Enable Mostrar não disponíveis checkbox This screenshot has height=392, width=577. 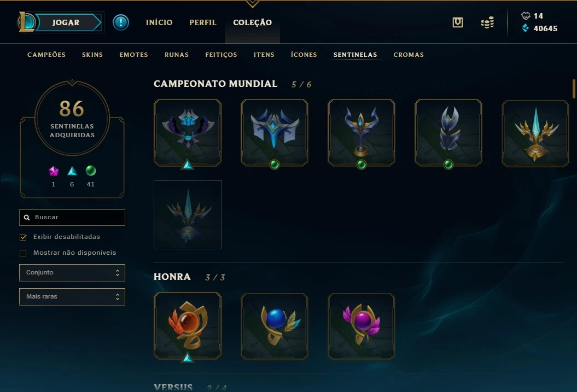tap(23, 253)
